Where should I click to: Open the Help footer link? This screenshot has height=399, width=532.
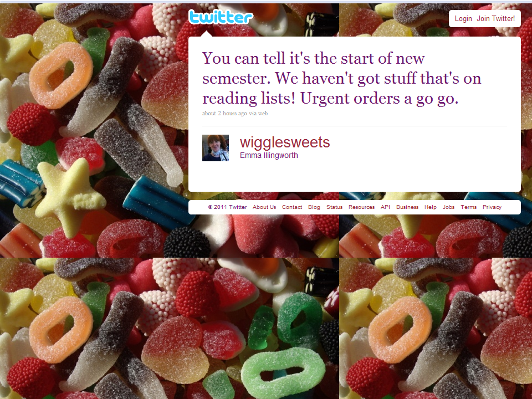431,207
